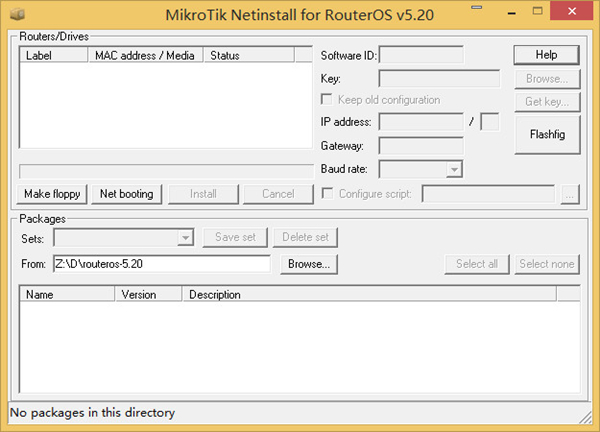Viewport: 600px width, 432px height.
Task: Browse for packages folder next to From
Action: (309, 264)
